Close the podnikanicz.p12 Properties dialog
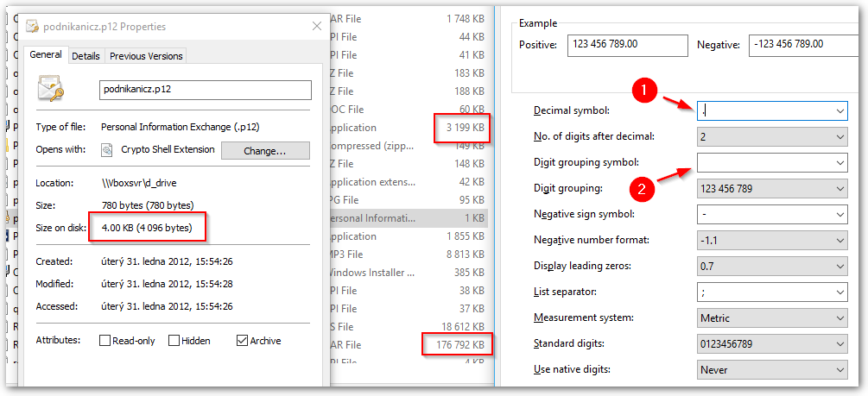The image size is (868, 396). (x=317, y=26)
